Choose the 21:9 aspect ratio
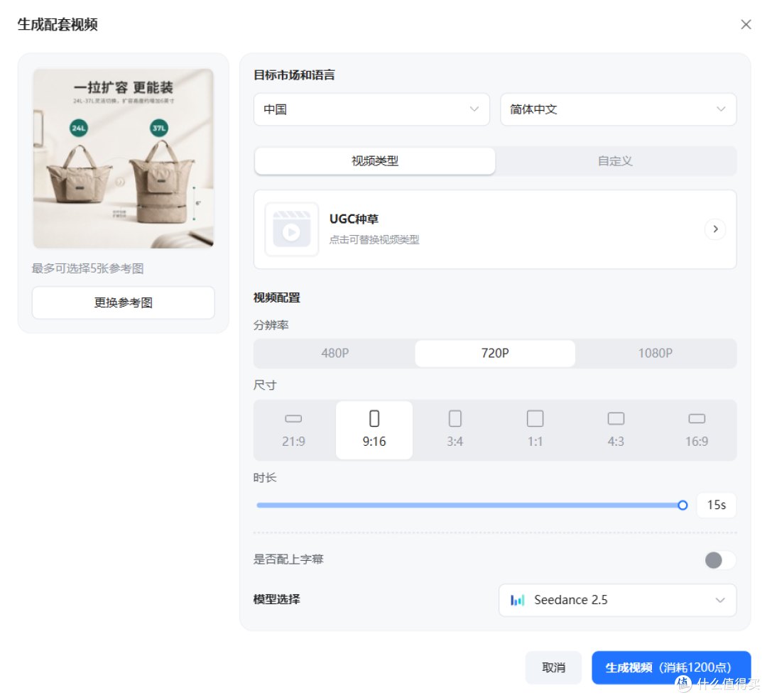 [x=293, y=430]
